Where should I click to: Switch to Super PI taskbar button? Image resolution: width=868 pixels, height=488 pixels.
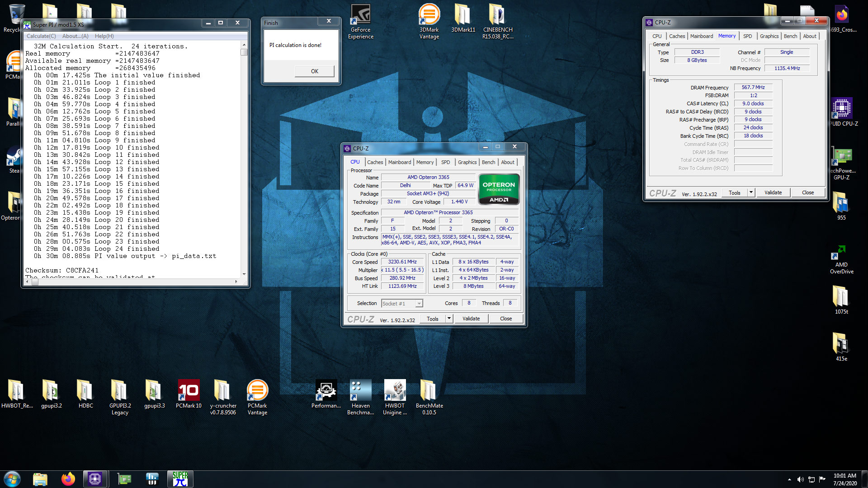(180, 479)
